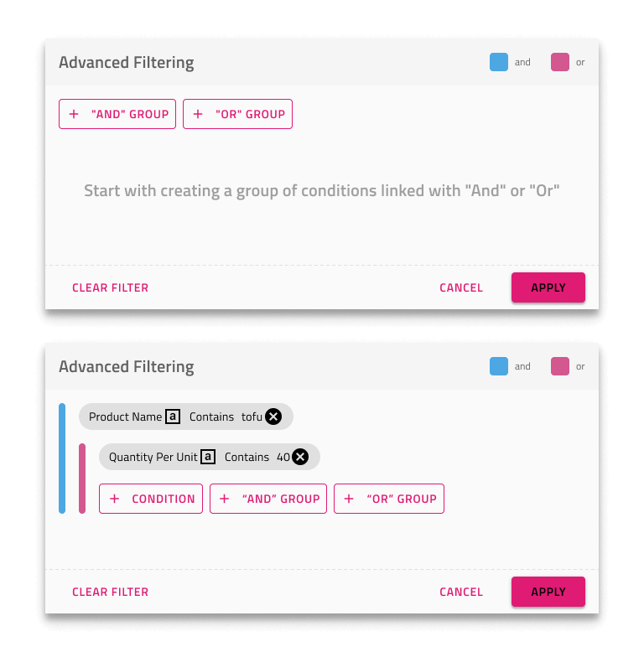Click Clear Filter in the upper dialog
Viewport: 644px width, 652px height.
tap(110, 287)
